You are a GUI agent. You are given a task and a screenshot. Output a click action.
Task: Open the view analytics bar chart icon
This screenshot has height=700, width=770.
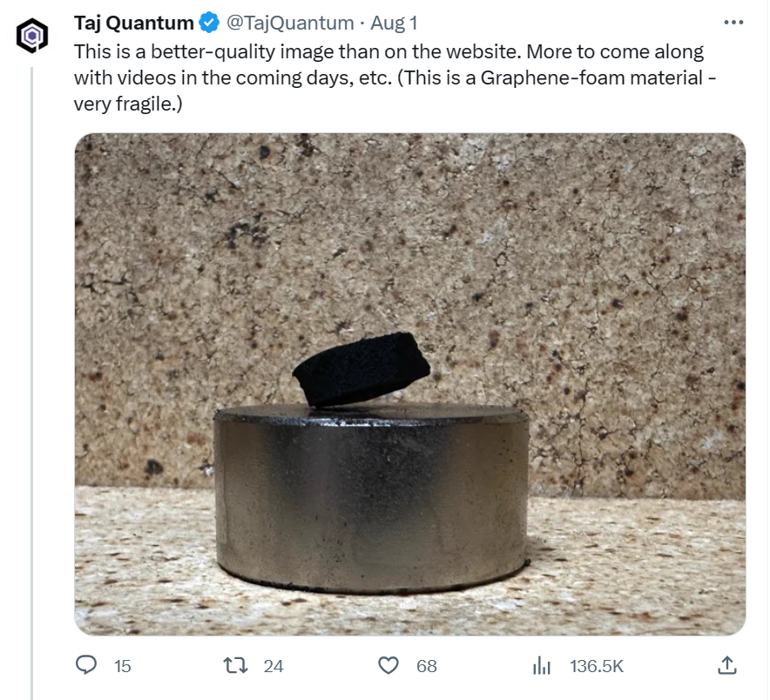[x=542, y=666]
